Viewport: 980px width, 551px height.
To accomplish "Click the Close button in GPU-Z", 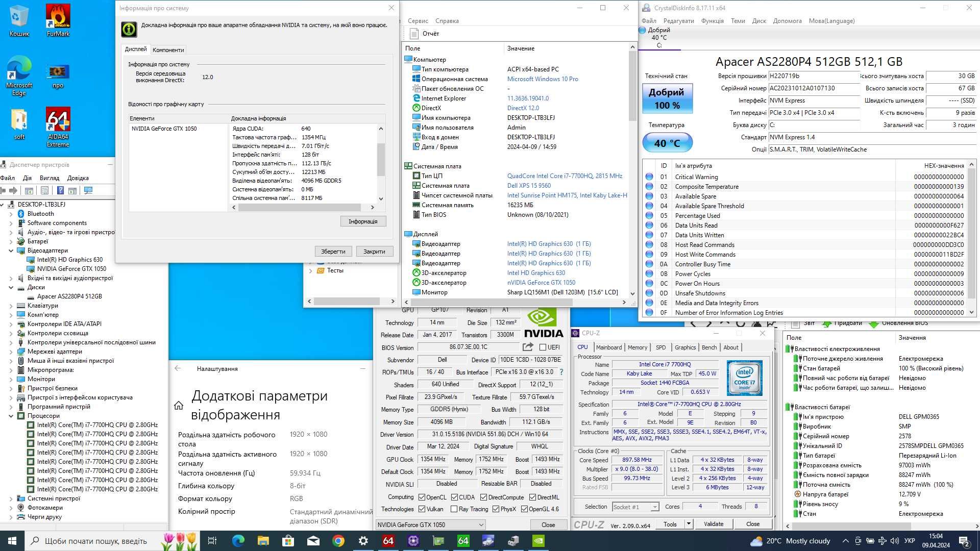I will pyautogui.click(x=548, y=524).
